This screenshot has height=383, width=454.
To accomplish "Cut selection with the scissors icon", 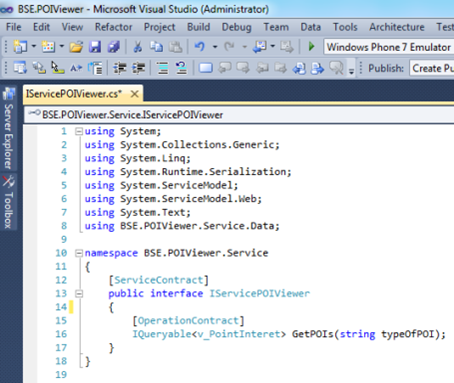I will pyautogui.click(x=137, y=47).
